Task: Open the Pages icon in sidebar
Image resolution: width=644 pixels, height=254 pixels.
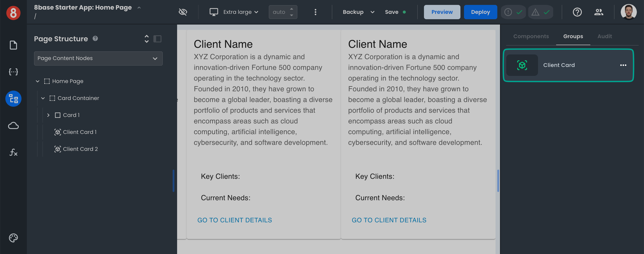Action: [x=13, y=45]
